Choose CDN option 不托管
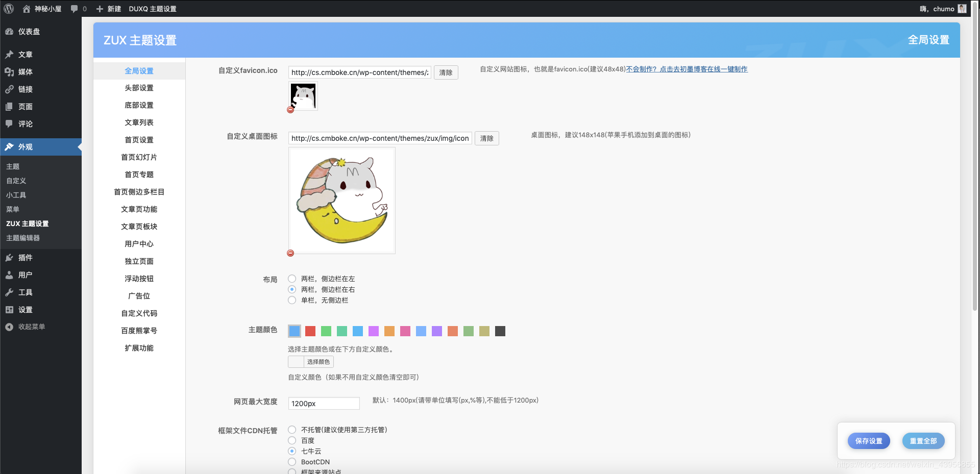 point(292,430)
